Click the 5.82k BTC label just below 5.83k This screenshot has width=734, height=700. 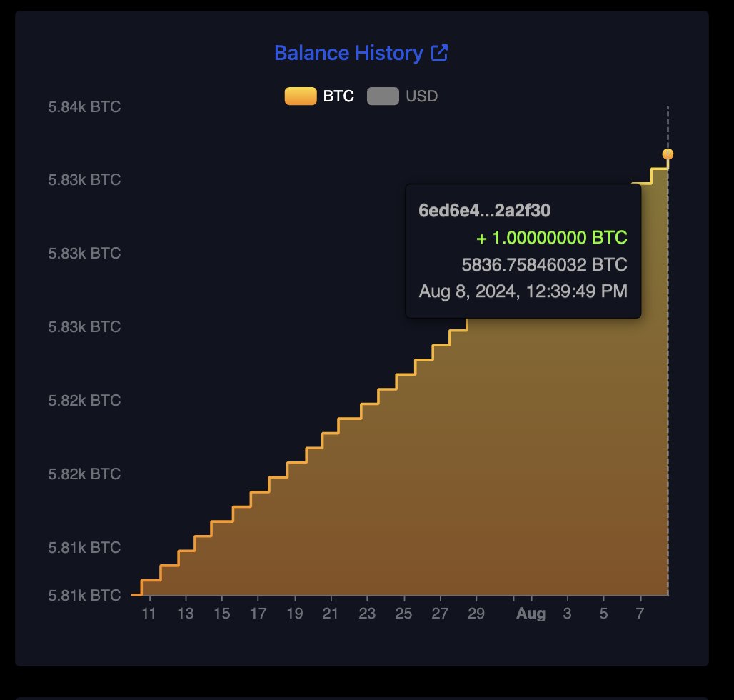[84, 400]
